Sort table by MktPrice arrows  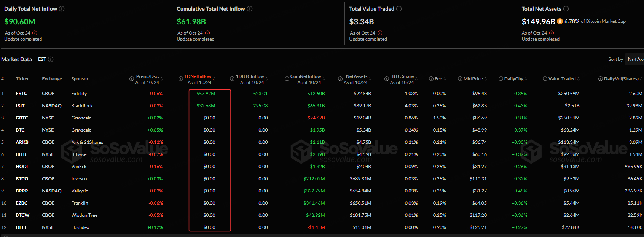click(x=486, y=79)
